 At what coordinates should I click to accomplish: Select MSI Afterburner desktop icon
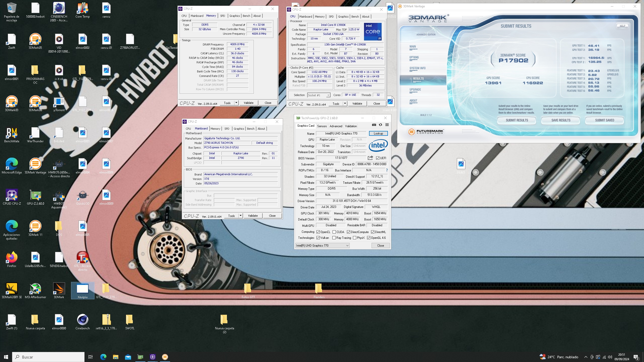[35, 291]
